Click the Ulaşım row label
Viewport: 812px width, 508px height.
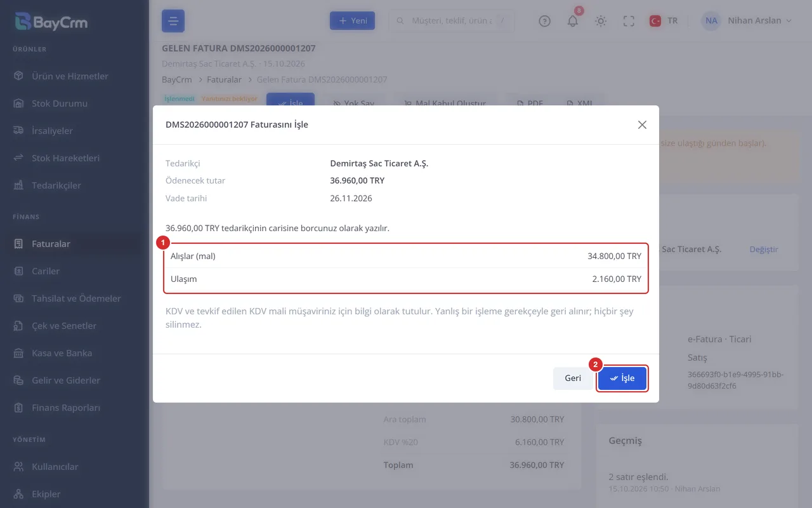[x=184, y=279]
